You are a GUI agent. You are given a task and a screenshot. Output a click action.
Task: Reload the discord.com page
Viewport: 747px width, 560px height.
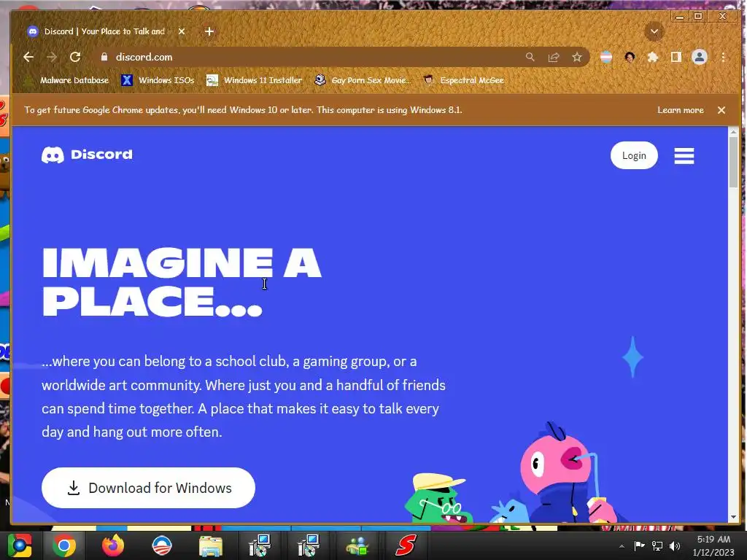(x=75, y=57)
